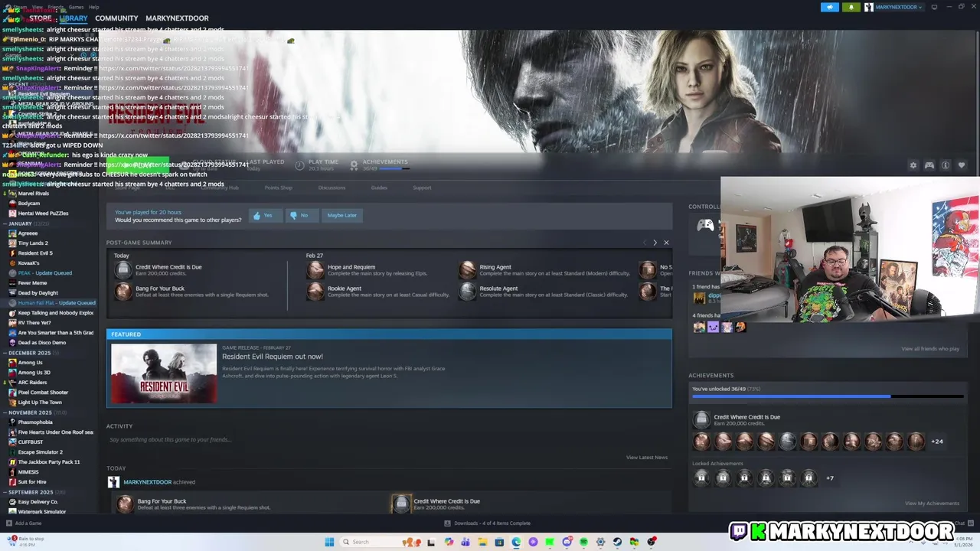
Task: Click Rising Agent achievement icon
Action: coord(467,269)
